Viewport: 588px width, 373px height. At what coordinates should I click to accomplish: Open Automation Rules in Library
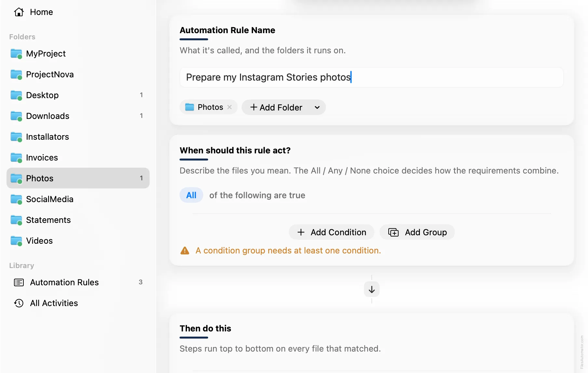(x=78, y=282)
